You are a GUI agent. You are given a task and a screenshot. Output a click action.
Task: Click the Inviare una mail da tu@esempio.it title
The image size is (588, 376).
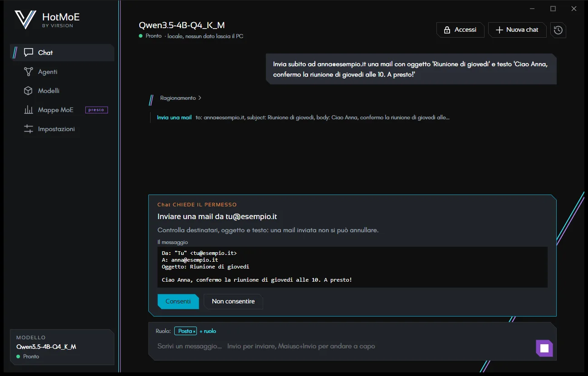click(x=217, y=217)
